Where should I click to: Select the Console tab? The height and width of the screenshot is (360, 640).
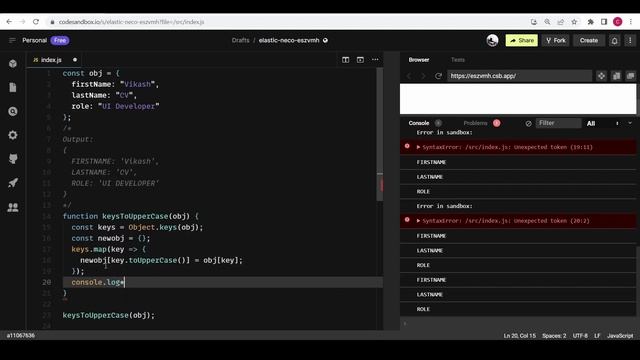pyautogui.click(x=419, y=123)
